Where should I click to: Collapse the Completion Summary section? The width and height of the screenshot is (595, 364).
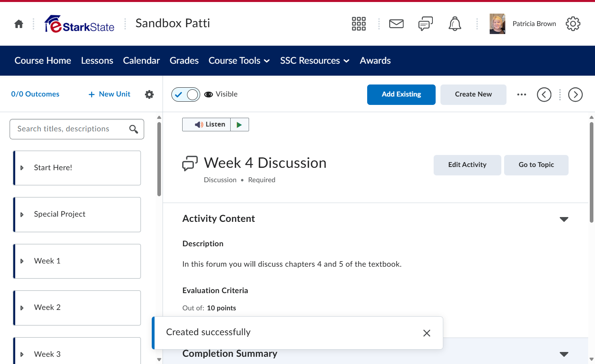(564, 354)
